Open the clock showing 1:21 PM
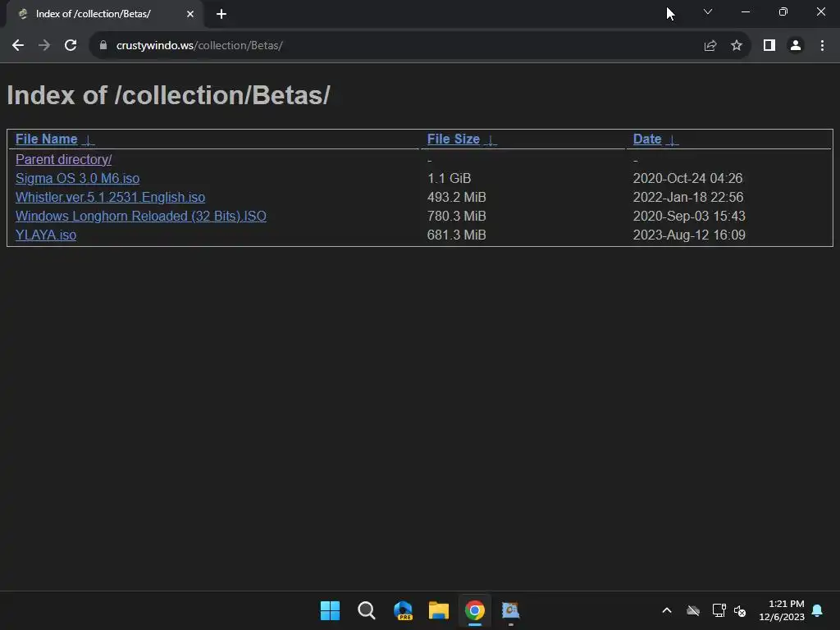Viewport: 840px width, 630px height. (x=782, y=610)
